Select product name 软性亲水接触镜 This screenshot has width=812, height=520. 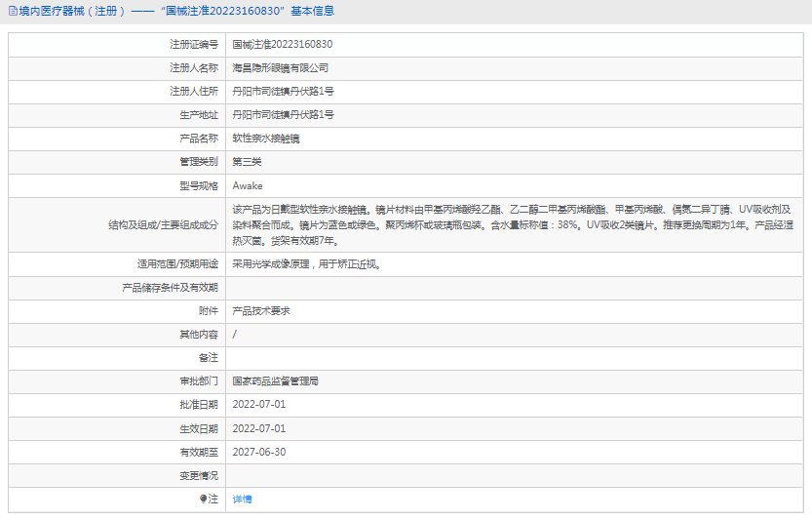click(266, 139)
